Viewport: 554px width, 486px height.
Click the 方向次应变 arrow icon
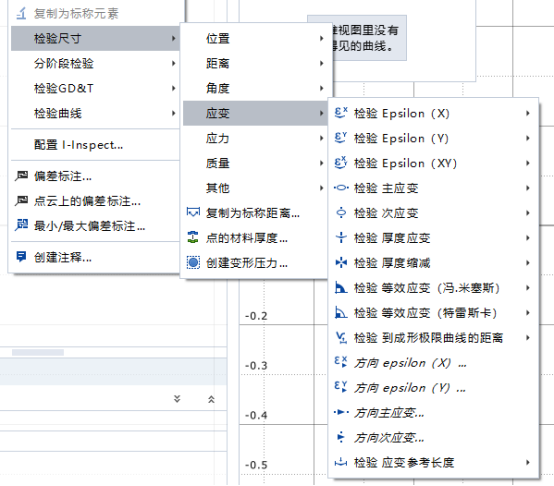(x=341, y=437)
